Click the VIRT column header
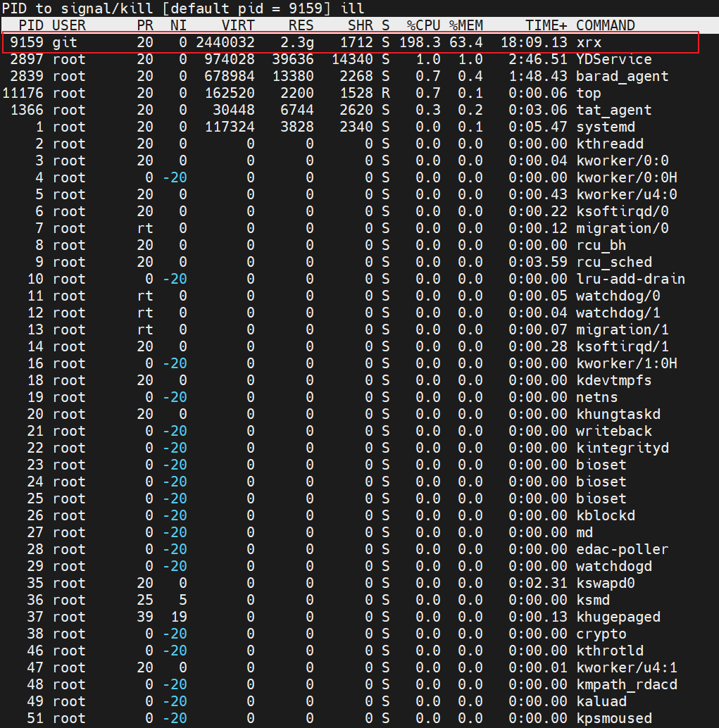 click(238, 25)
